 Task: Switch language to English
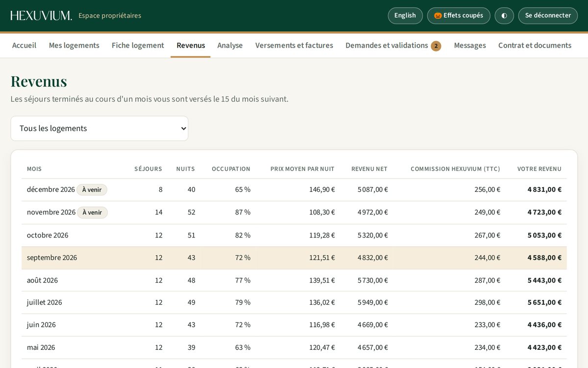coord(405,16)
